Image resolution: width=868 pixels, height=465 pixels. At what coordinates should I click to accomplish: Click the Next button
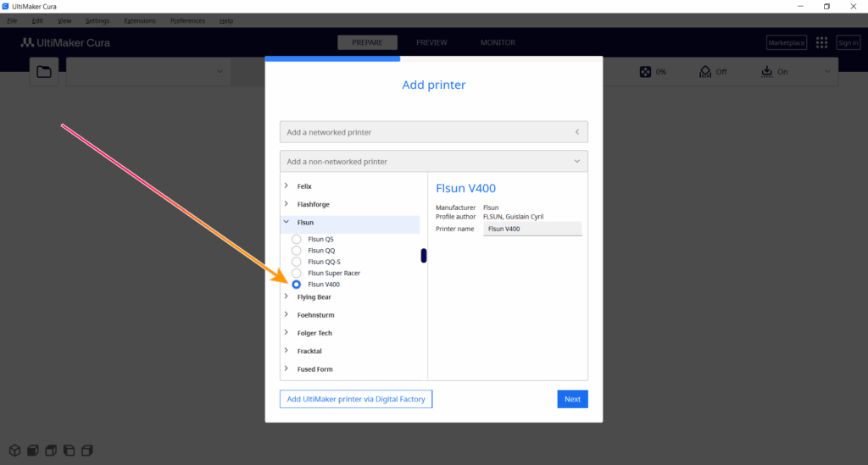tap(572, 399)
